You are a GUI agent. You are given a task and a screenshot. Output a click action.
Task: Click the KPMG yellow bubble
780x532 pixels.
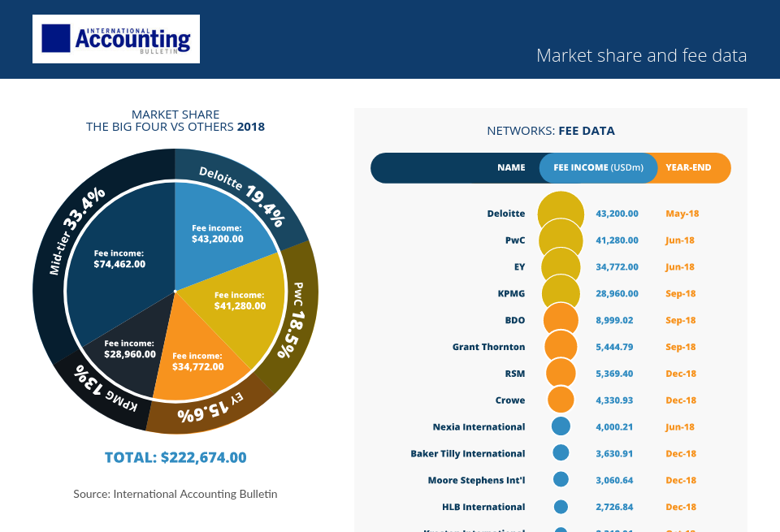[x=561, y=292]
